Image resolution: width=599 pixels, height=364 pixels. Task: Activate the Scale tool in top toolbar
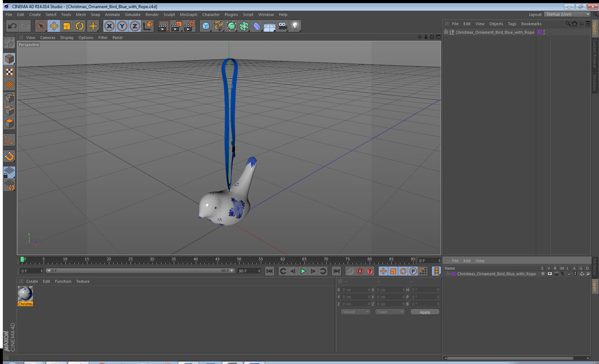(x=67, y=26)
